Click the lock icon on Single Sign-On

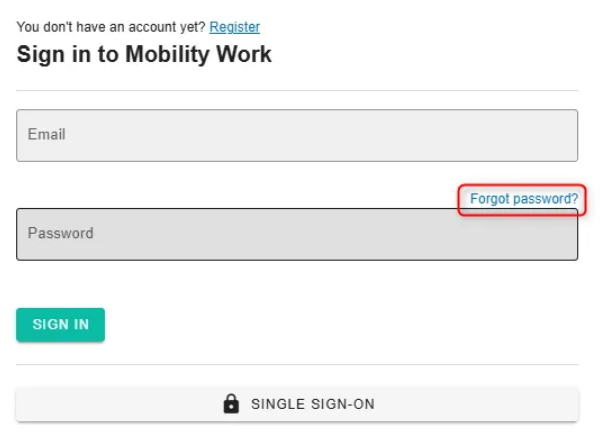pos(231,404)
